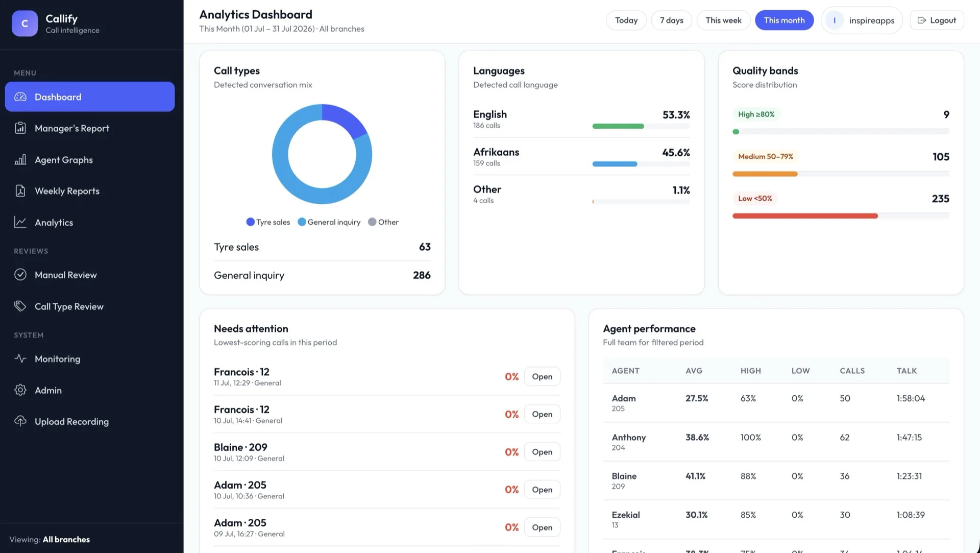
Task: Open Adam 205 10 Jul 10:36 call
Action: click(x=542, y=490)
